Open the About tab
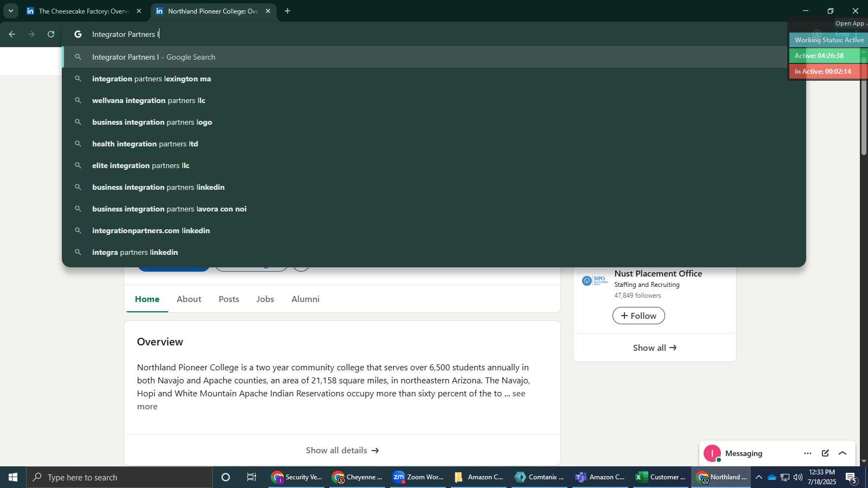 pyautogui.click(x=189, y=299)
